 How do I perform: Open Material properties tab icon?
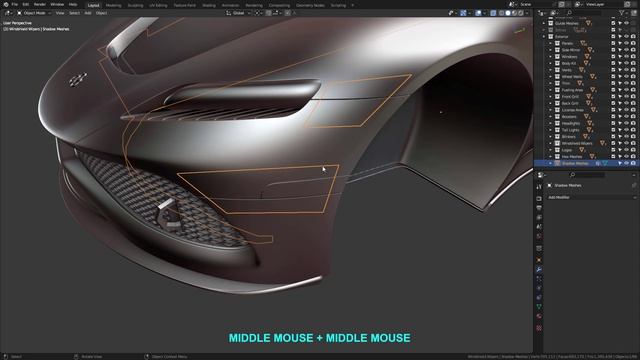539,316
